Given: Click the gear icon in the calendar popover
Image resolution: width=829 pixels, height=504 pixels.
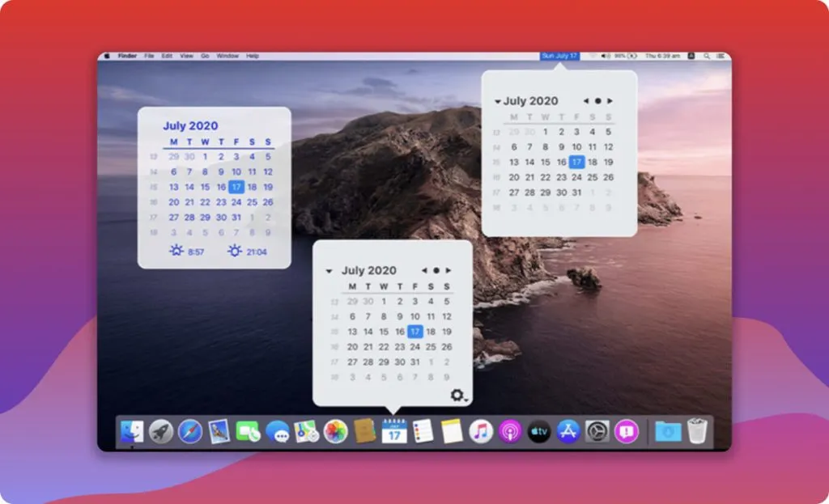Looking at the screenshot, I should (x=457, y=395).
